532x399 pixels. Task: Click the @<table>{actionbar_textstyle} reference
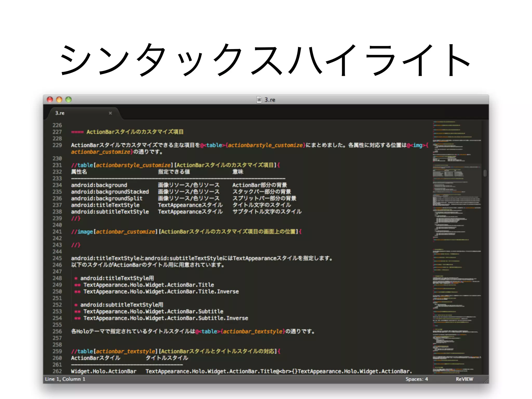click(240, 331)
